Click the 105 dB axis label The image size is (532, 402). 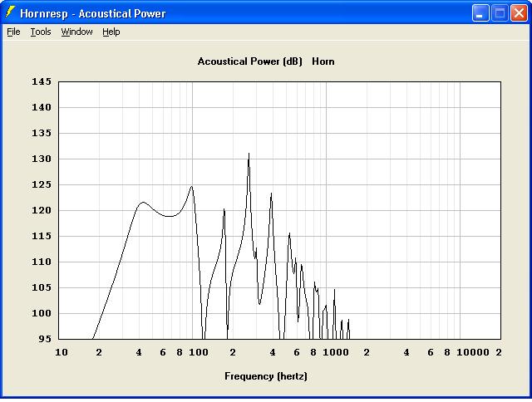42,287
